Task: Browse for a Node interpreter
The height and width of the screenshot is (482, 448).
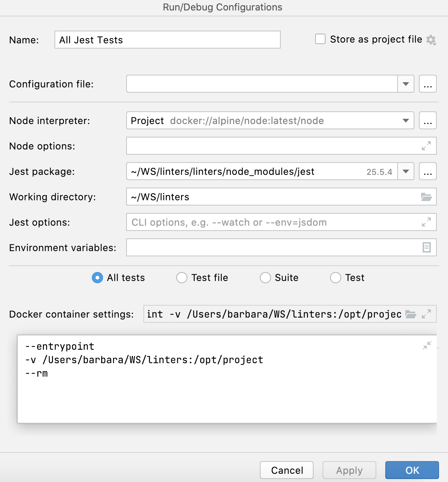Action: pos(428,120)
